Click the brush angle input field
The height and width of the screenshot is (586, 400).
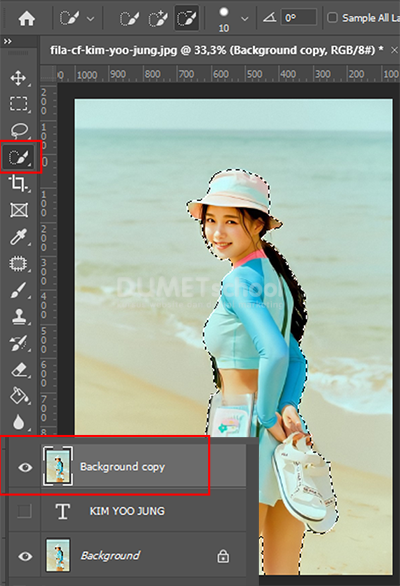click(x=299, y=18)
